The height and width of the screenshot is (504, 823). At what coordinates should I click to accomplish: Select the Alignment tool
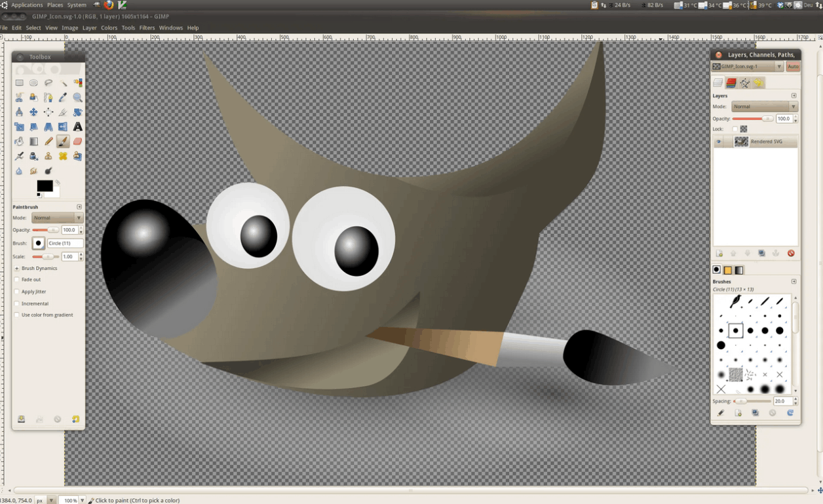point(48,112)
